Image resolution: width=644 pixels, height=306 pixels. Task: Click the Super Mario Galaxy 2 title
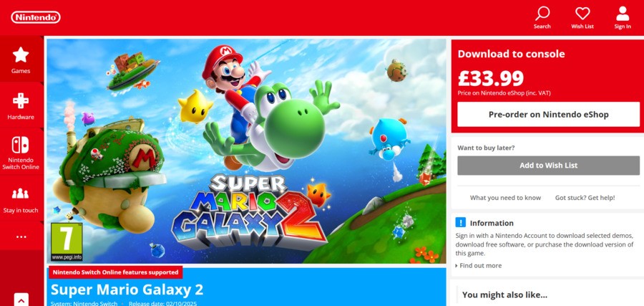127,290
